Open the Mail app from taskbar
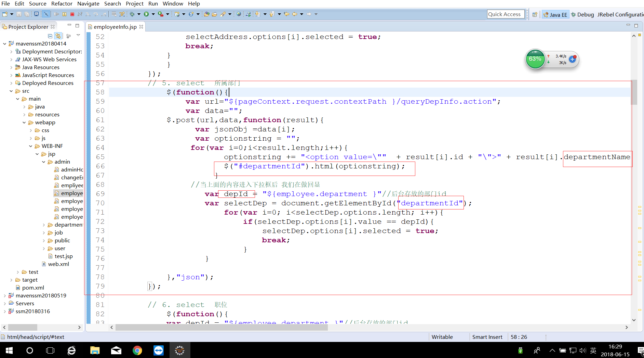The image size is (644, 358). click(116, 350)
